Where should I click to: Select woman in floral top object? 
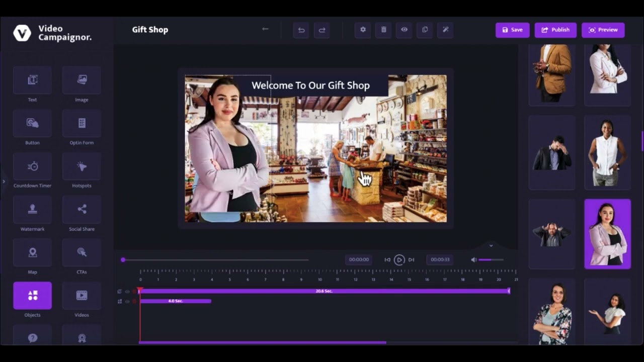pyautogui.click(x=552, y=312)
